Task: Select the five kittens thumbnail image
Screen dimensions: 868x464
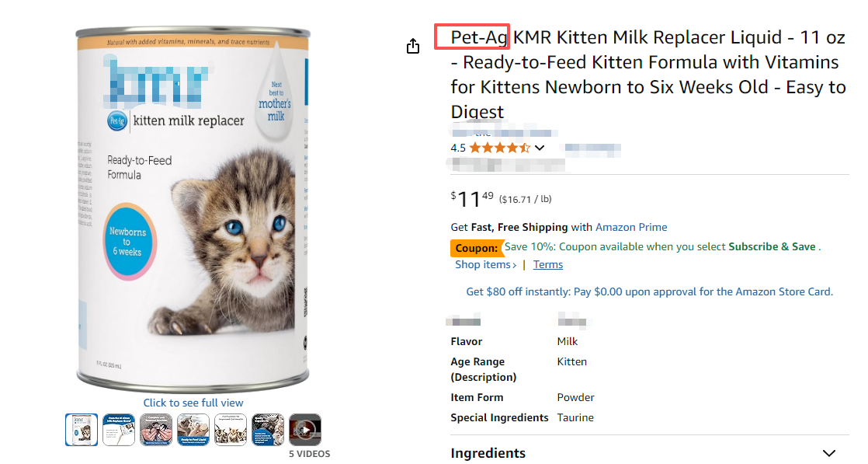Action: (231, 430)
